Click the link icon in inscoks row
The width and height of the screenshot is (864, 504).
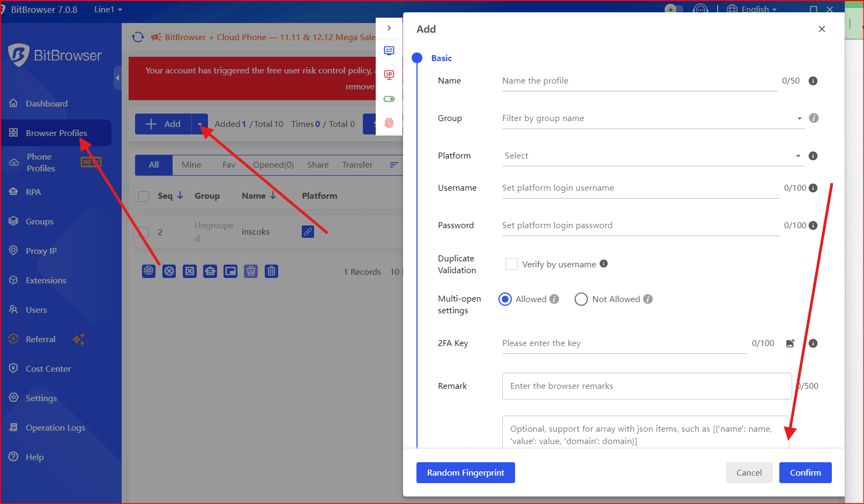(x=308, y=231)
